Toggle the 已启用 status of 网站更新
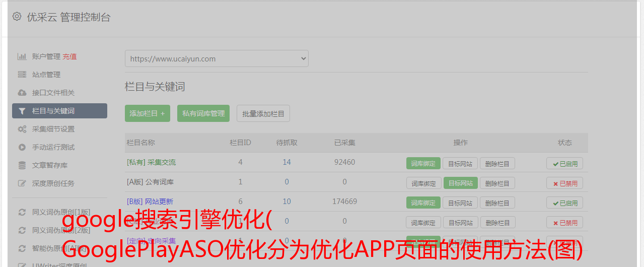Viewport: 644px width, 267px height. (565, 203)
